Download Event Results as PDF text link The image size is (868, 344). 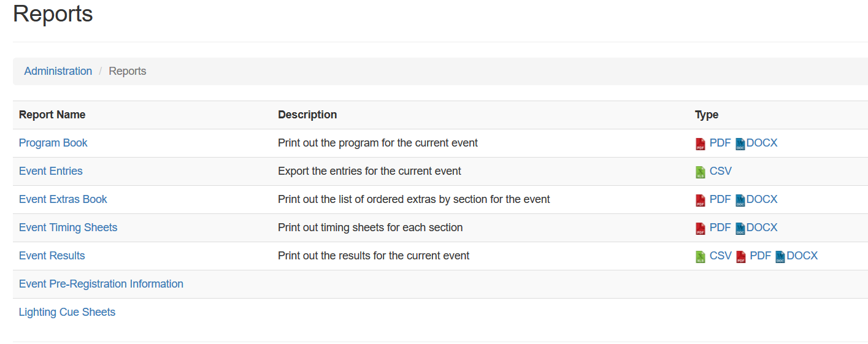coord(761,256)
